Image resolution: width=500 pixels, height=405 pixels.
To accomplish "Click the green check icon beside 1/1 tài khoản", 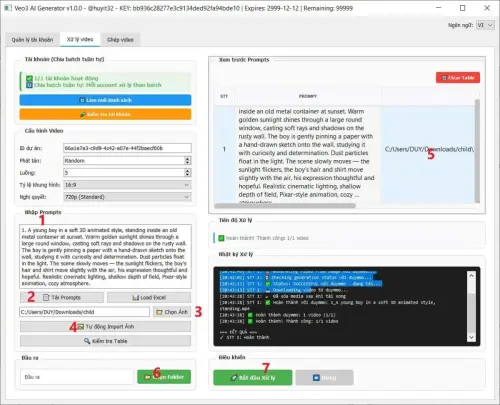I will pyautogui.click(x=29, y=78).
